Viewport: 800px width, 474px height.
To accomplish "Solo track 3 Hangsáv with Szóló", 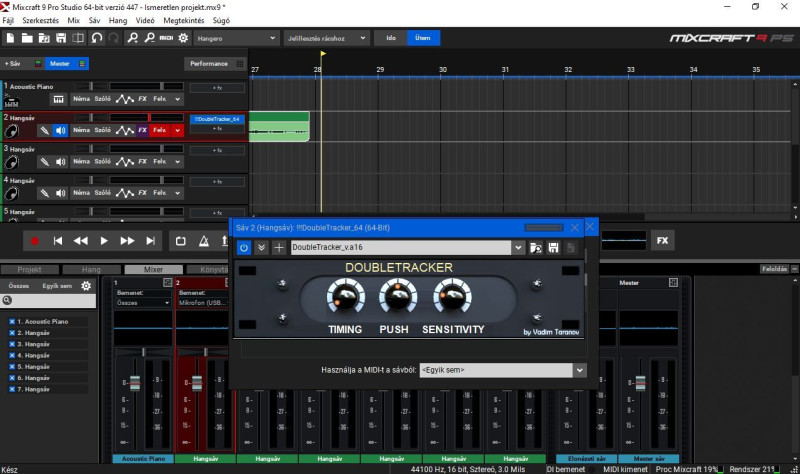I will pyautogui.click(x=103, y=161).
